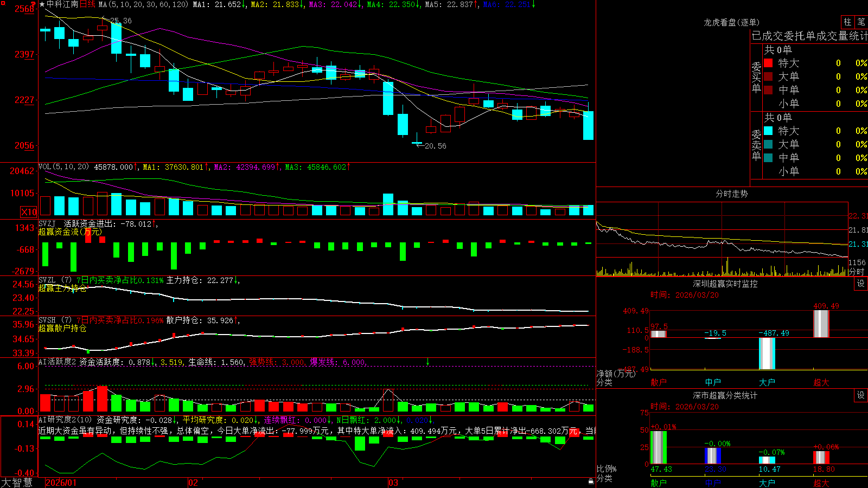
Task: Open 设 settings for 深市超赢分类统计
Action: tap(861, 395)
